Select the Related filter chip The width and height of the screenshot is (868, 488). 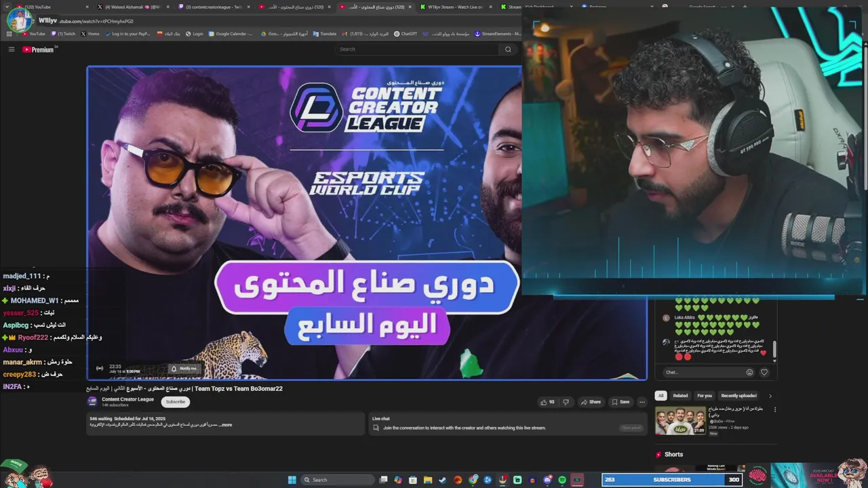680,396
